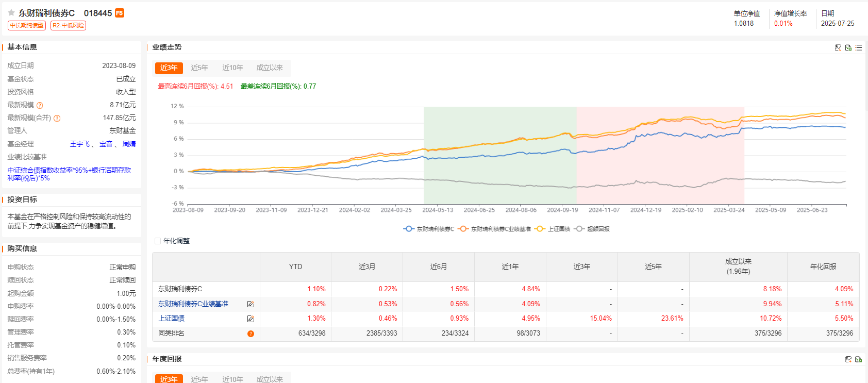Click the 中长期纯债型 tag
This screenshot has width=868, height=383.
pos(27,25)
